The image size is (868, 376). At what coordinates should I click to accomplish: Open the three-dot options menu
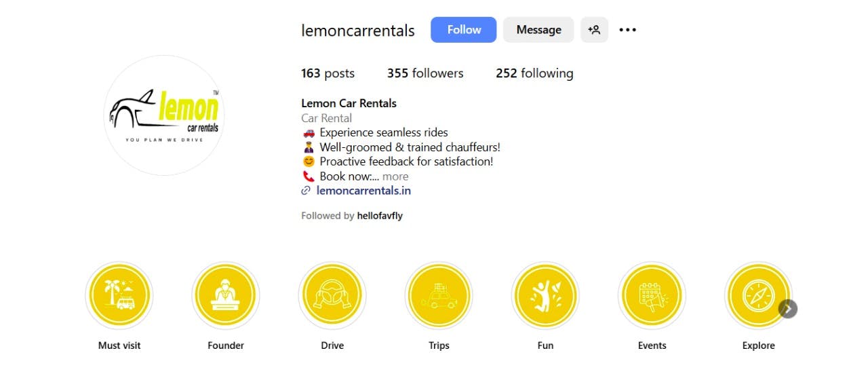point(628,30)
